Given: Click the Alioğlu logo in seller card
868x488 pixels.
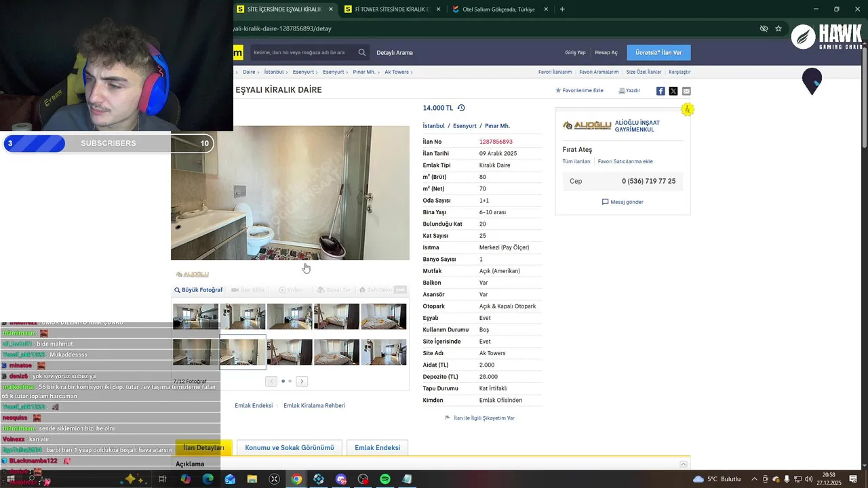Looking at the screenshot, I should pyautogui.click(x=587, y=125).
